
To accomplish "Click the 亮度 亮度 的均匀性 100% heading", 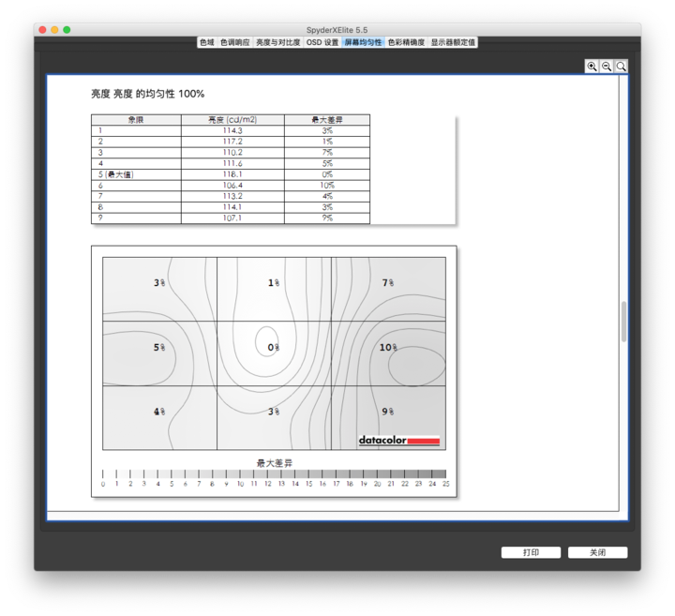I will coord(148,94).
